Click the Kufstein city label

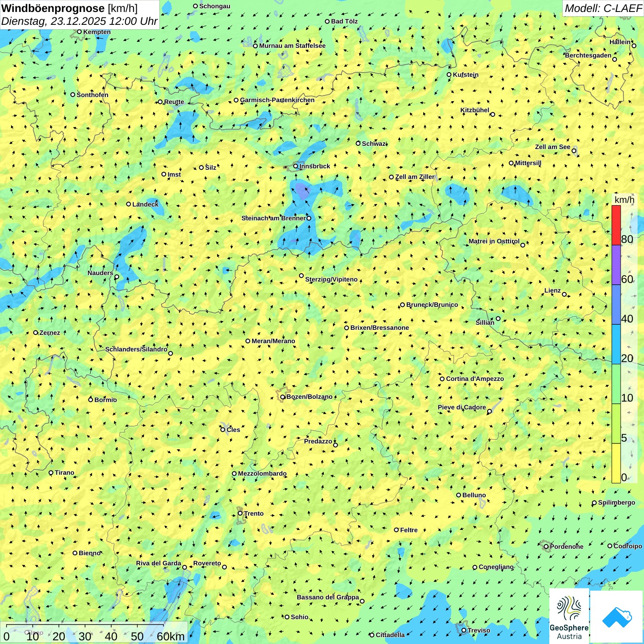point(466,75)
